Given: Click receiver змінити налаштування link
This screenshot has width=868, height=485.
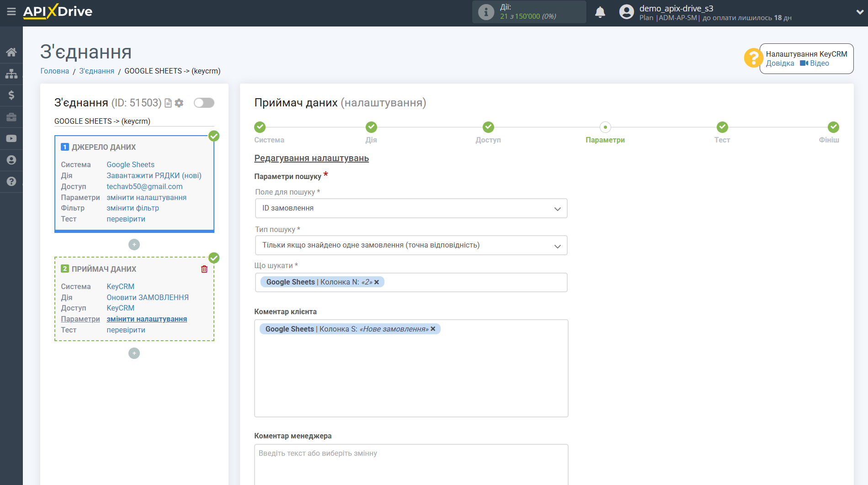Looking at the screenshot, I should [147, 319].
